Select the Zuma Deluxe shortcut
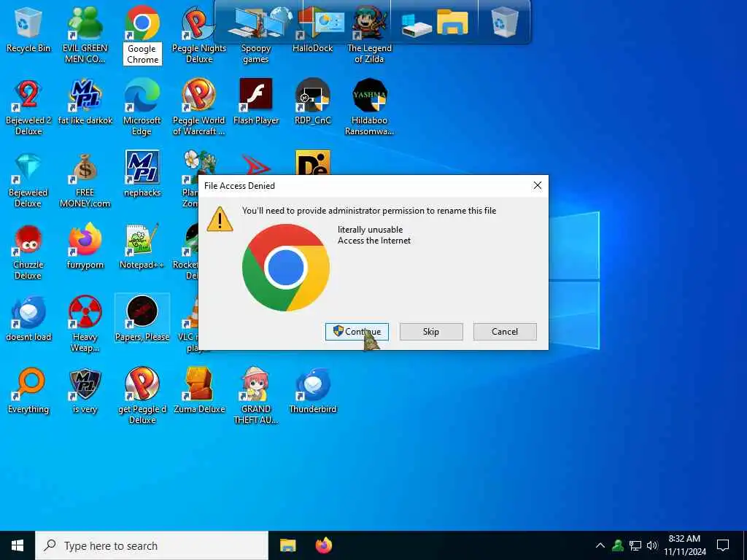The width and height of the screenshot is (747, 560). click(x=199, y=391)
